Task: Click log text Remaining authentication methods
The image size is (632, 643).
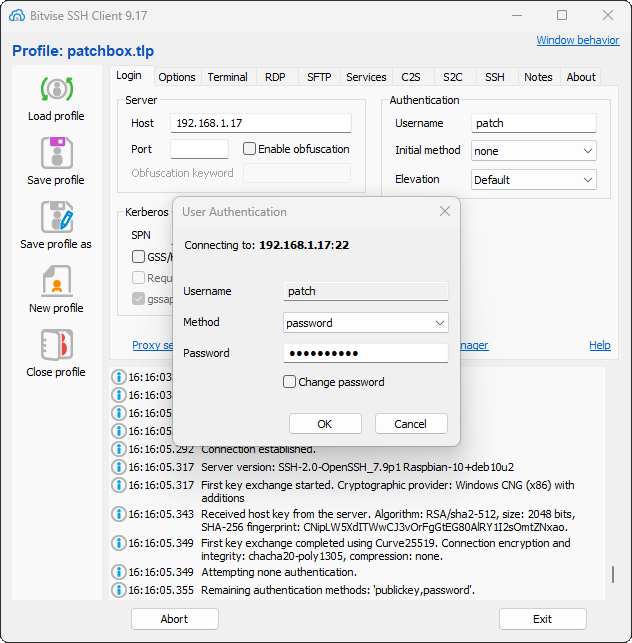Action: point(338,590)
